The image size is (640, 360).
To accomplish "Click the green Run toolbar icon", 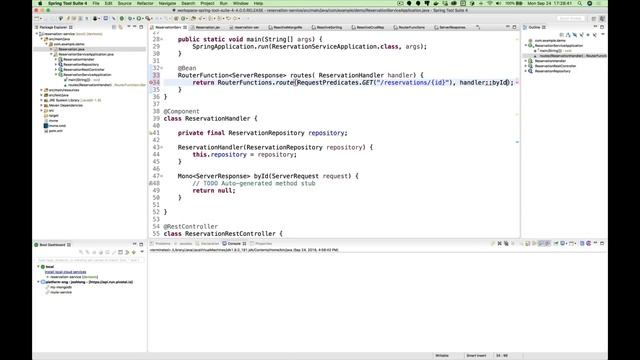I will click(x=139, y=18).
